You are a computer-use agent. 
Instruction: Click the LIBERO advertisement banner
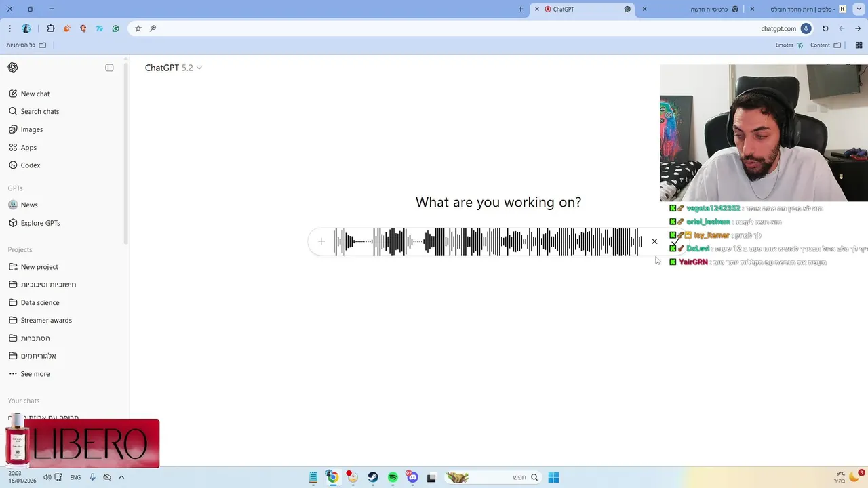click(x=82, y=443)
